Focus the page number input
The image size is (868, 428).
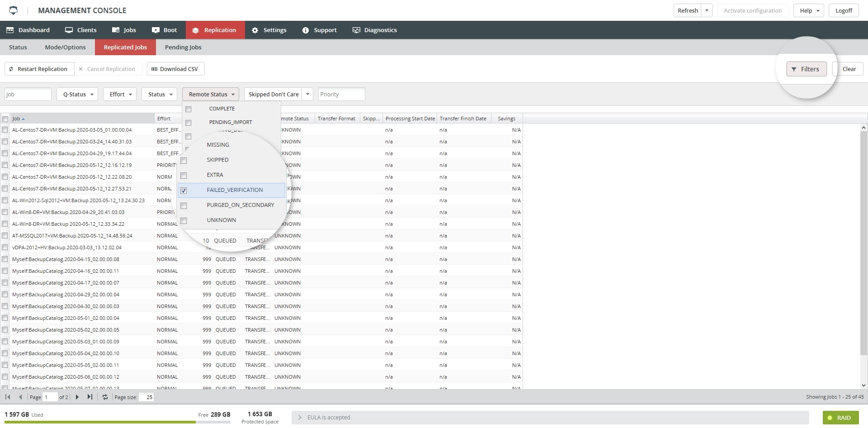click(x=50, y=397)
